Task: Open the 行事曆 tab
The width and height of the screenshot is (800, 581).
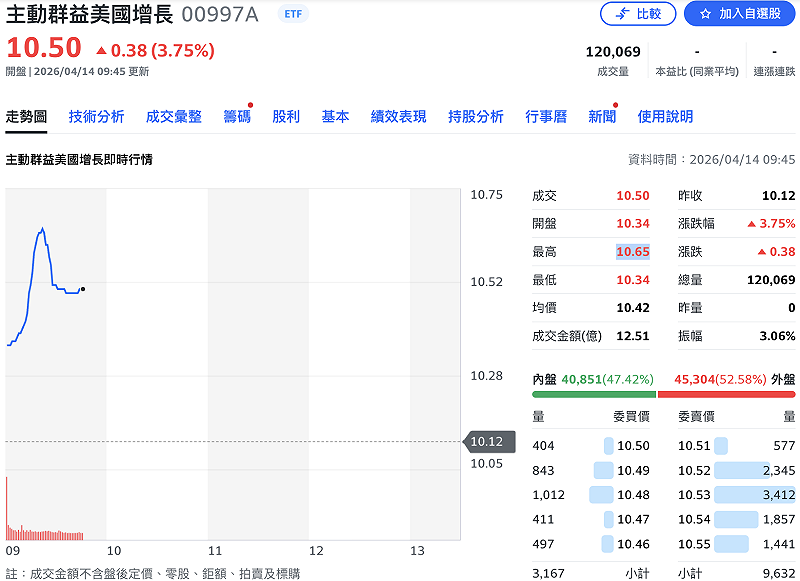Action: [x=545, y=116]
